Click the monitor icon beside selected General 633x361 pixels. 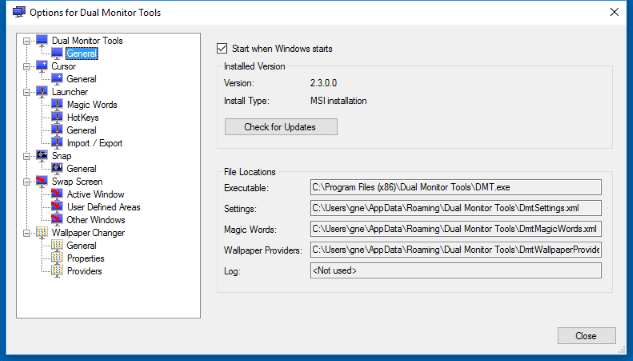pyautogui.click(x=57, y=53)
